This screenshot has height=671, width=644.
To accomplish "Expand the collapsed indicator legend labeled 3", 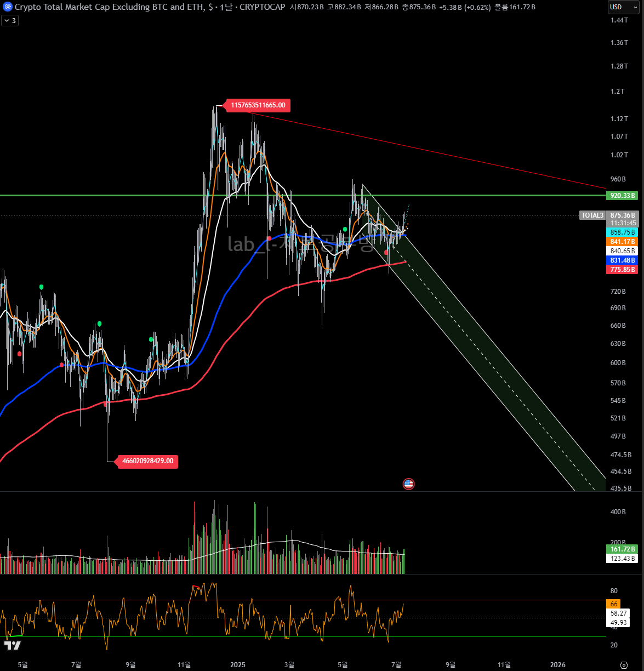I will (10, 20).
